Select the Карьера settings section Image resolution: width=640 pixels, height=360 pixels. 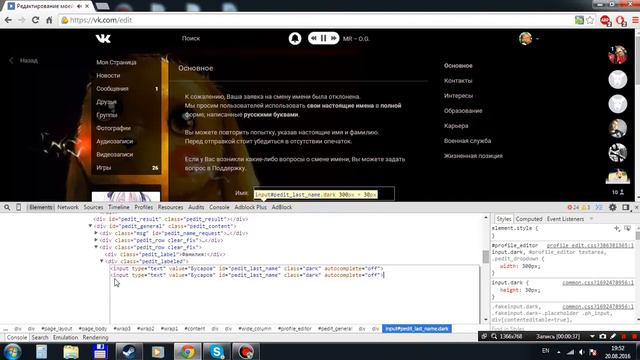tap(456, 126)
